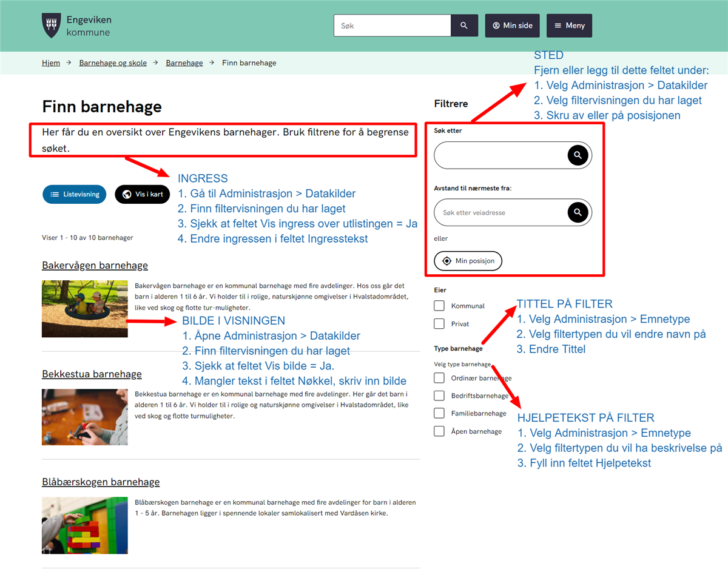The image size is (728, 569).
Task: Click the Engeviken kommune shield logo
Action: tap(51, 25)
